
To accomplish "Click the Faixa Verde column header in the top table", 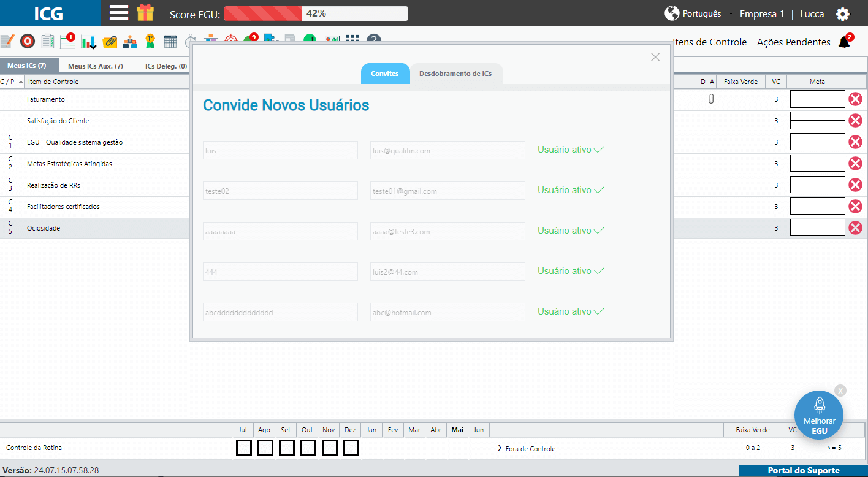I will click(740, 82).
